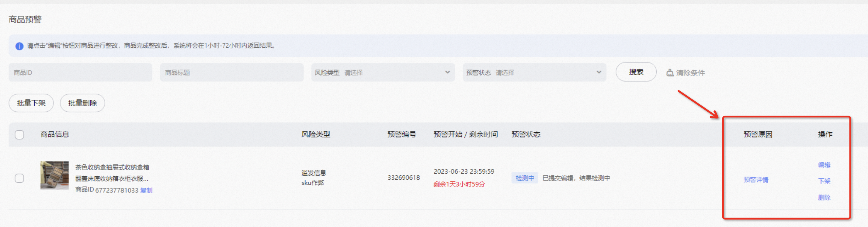The height and width of the screenshot is (227, 868).
Task: Click 删除 in the 操作 column
Action: tap(824, 197)
